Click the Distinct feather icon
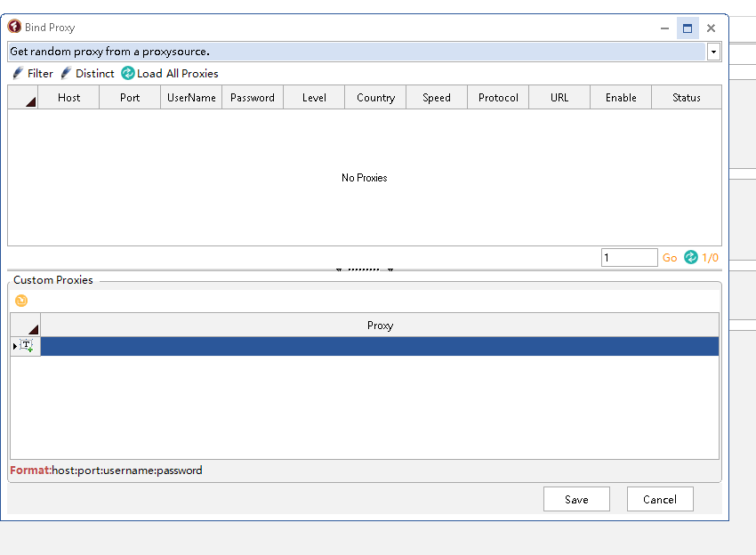This screenshot has width=756, height=555. 66,74
